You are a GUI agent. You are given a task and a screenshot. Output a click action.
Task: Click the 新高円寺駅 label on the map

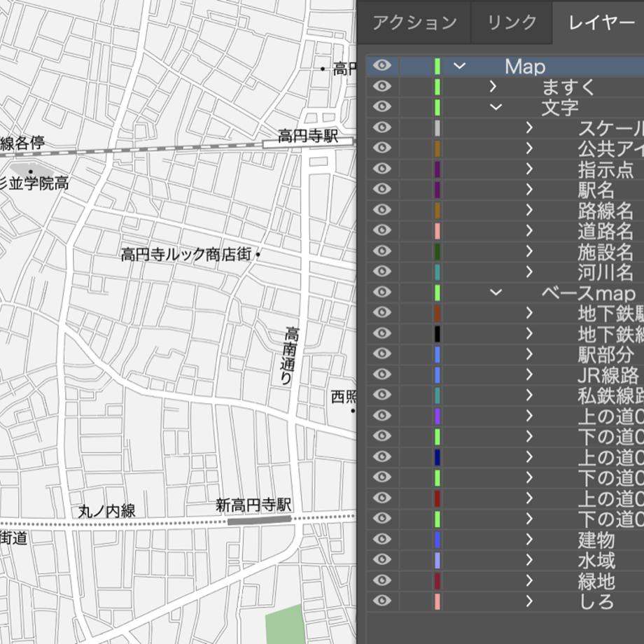click(x=253, y=505)
